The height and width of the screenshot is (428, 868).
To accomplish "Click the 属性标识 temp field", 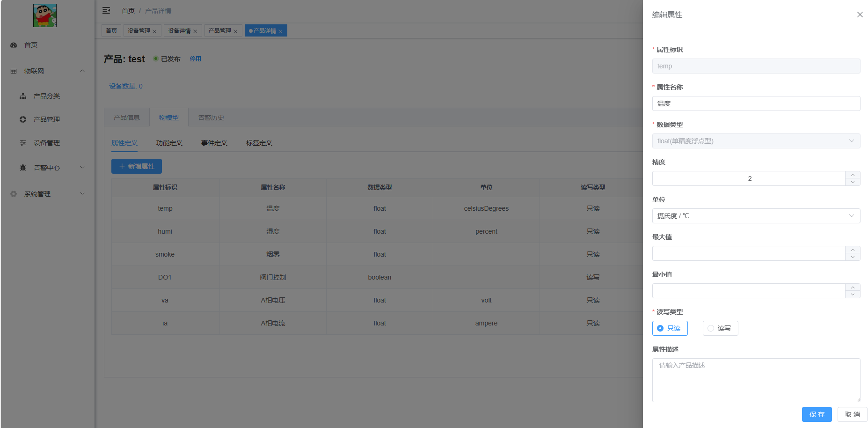I will coord(756,66).
